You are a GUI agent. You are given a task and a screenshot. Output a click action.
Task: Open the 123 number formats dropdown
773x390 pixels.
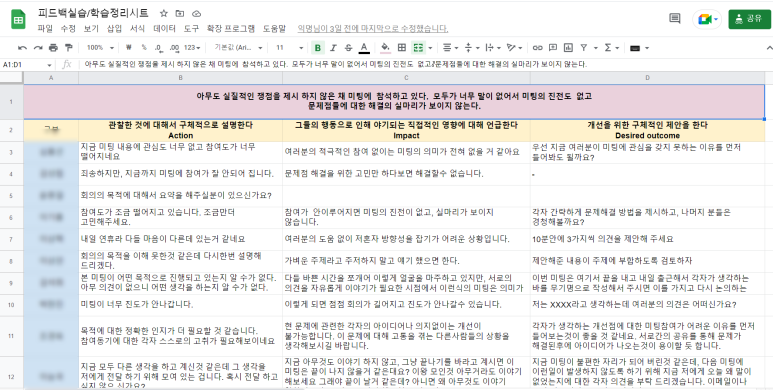[192, 48]
